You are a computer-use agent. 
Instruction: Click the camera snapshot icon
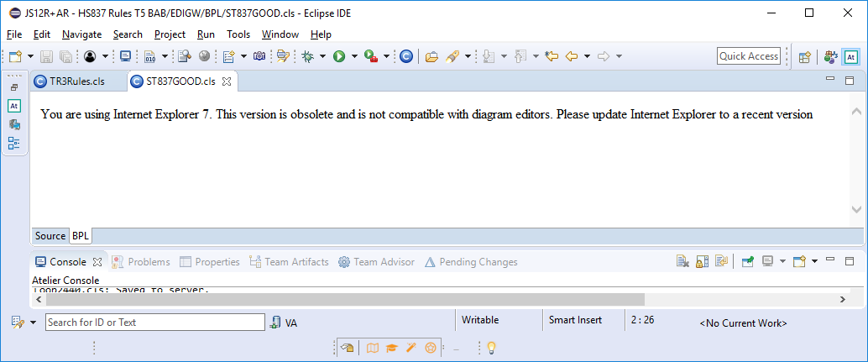259,56
